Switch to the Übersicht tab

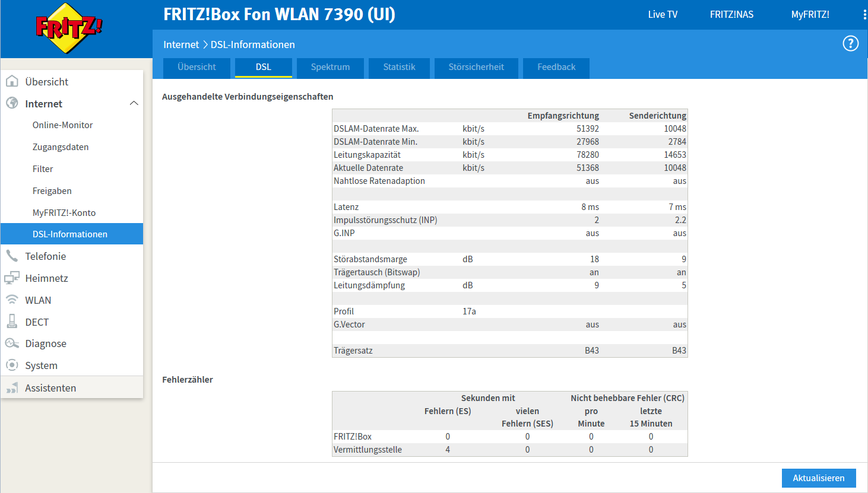[x=197, y=67]
